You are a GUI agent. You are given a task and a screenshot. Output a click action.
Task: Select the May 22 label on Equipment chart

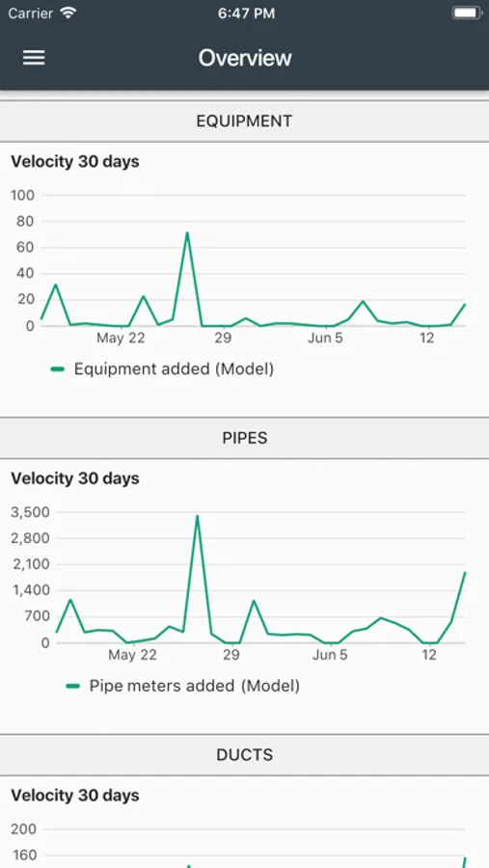click(121, 339)
